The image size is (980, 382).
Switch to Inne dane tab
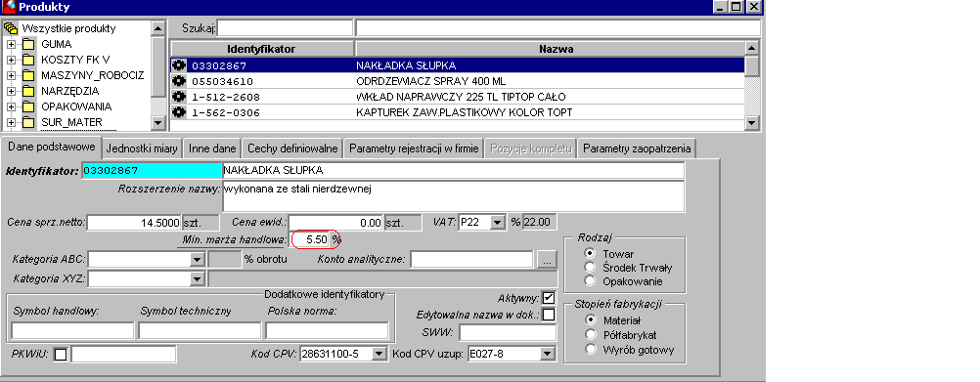(212, 149)
